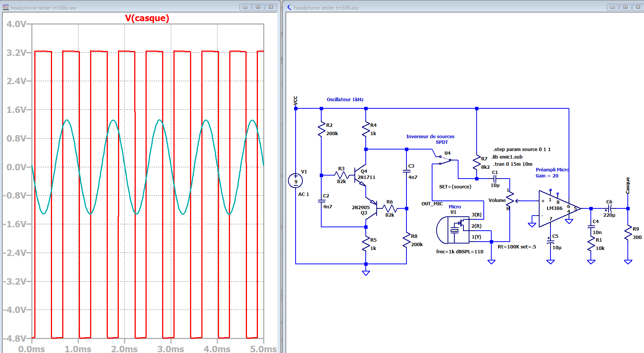
Task: Click the R7 8k2 resistor
Action: pos(477,163)
